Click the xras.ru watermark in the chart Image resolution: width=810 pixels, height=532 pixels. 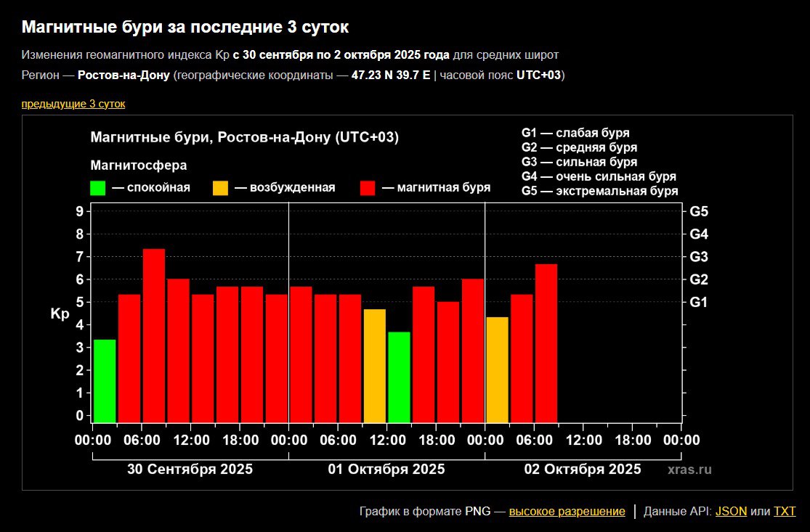coord(689,470)
